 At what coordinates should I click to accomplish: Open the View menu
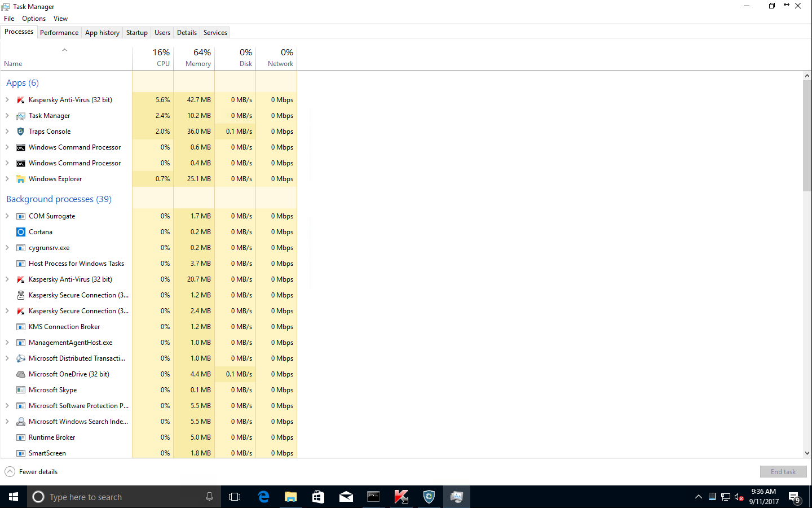click(x=60, y=19)
